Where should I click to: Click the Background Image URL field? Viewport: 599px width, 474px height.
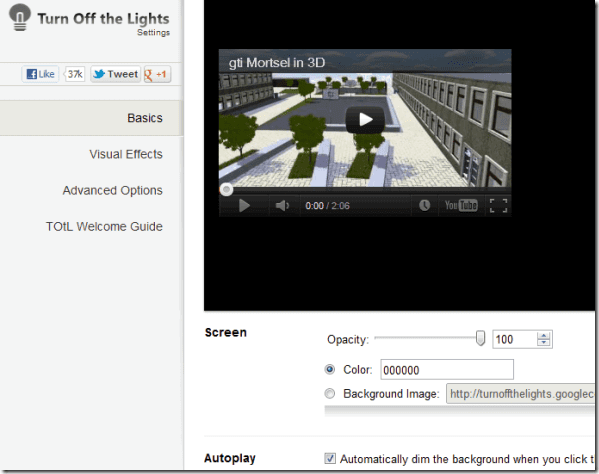coord(521,394)
